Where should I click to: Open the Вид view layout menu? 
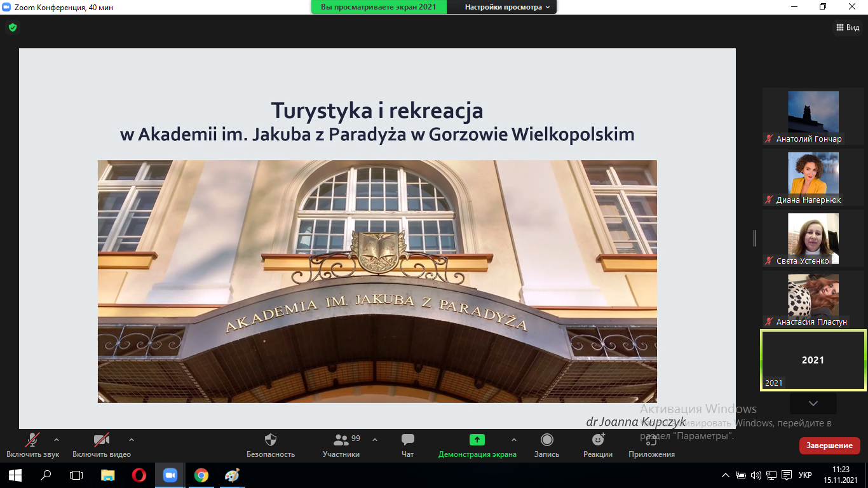coord(848,27)
